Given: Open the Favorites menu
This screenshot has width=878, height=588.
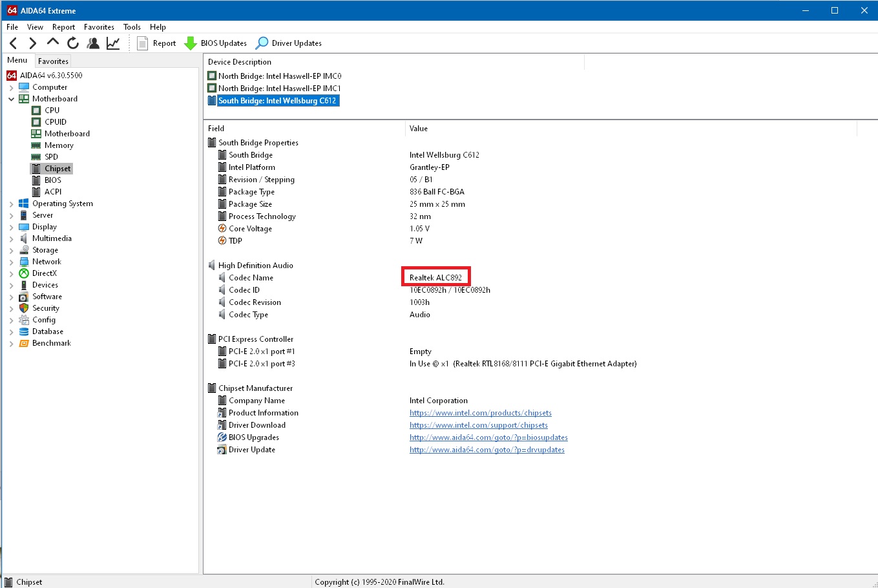Looking at the screenshot, I should (x=99, y=27).
